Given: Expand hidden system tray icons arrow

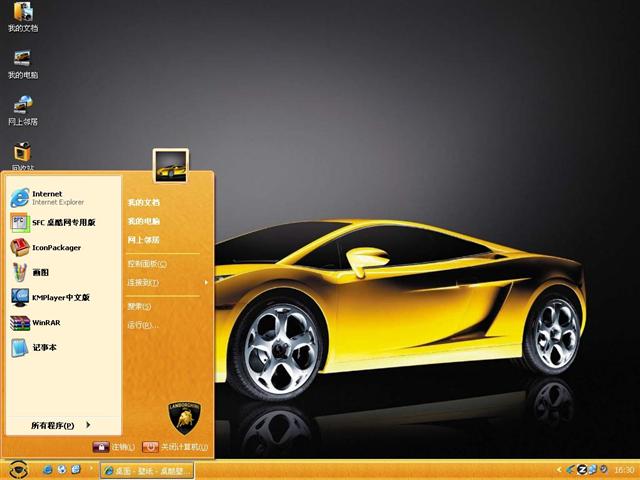Looking at the screenshot, I should click(559, 470).
